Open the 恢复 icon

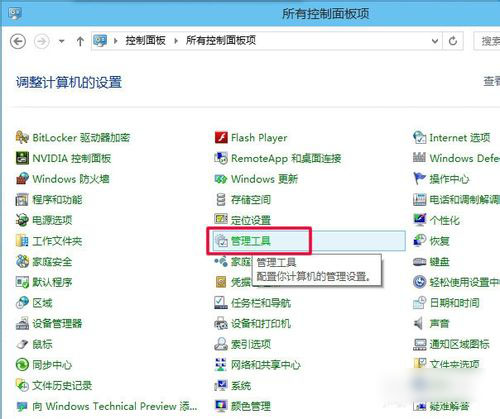pos(419,241)
